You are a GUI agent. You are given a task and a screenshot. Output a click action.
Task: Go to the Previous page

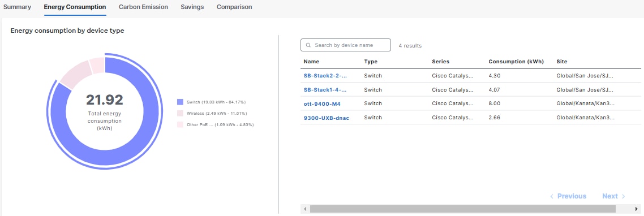[x=568, y=196]
